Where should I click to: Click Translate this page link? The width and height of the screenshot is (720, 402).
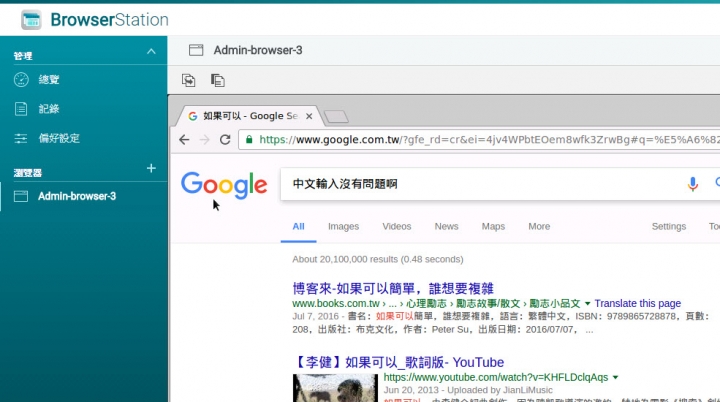[638, 303]
